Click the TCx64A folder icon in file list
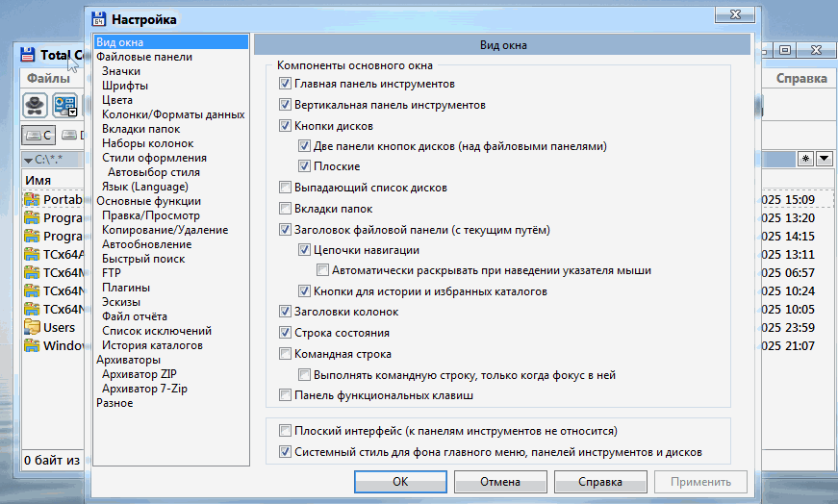 click(32, 255)
